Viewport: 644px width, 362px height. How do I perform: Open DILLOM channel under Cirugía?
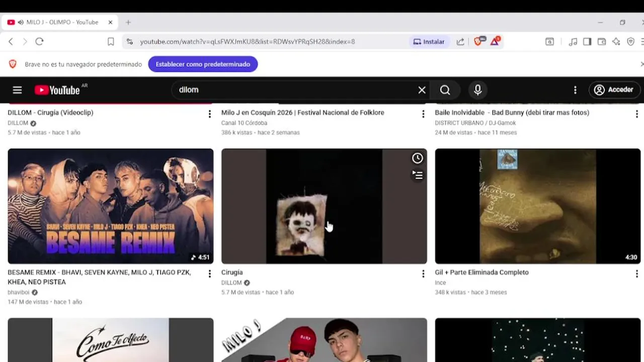point(231,283)
